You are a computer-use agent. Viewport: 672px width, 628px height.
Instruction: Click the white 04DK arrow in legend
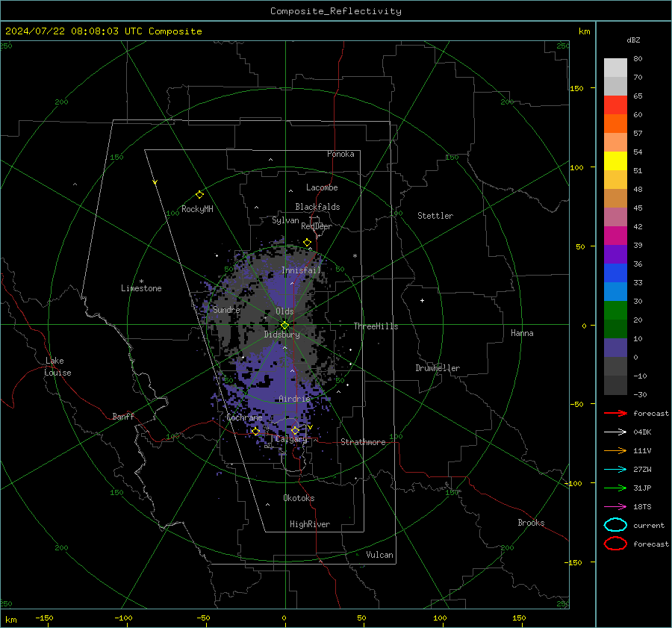coord(615,432)
